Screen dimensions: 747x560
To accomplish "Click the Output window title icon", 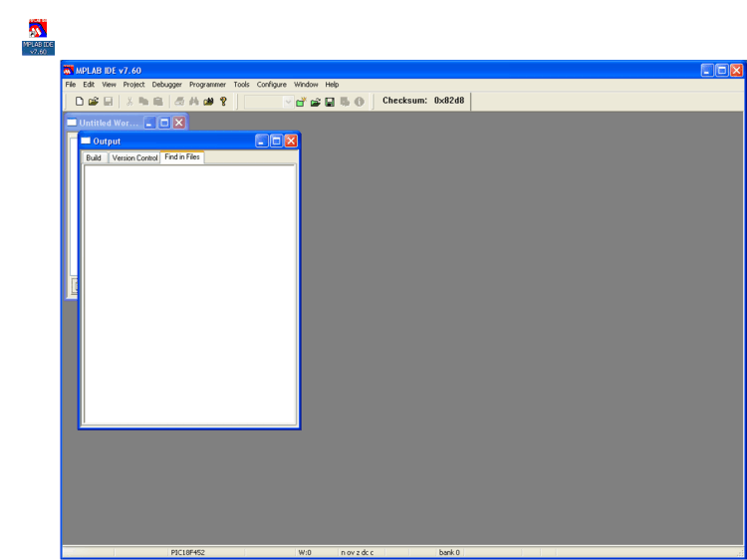I will (x=86, y=141).
